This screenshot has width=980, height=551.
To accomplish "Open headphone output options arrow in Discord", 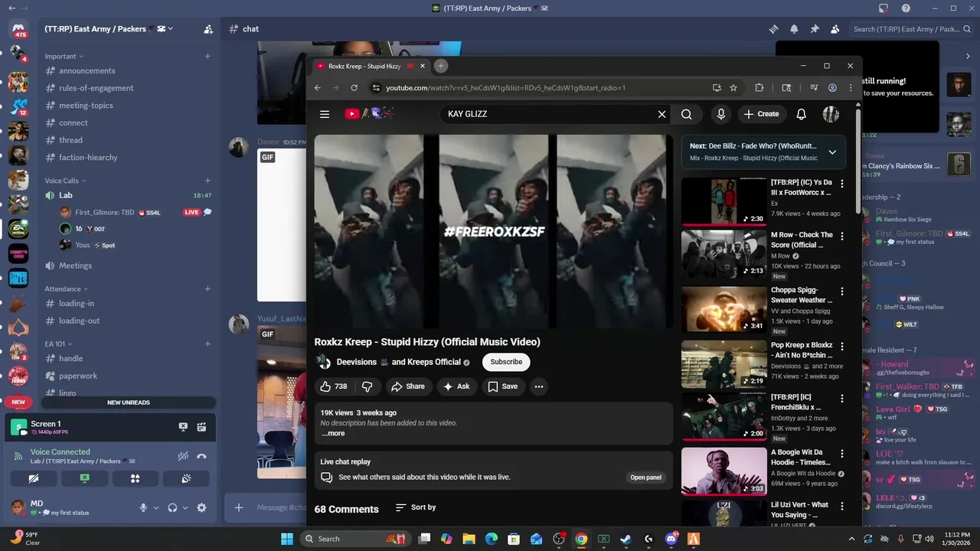I will (187, 507).
